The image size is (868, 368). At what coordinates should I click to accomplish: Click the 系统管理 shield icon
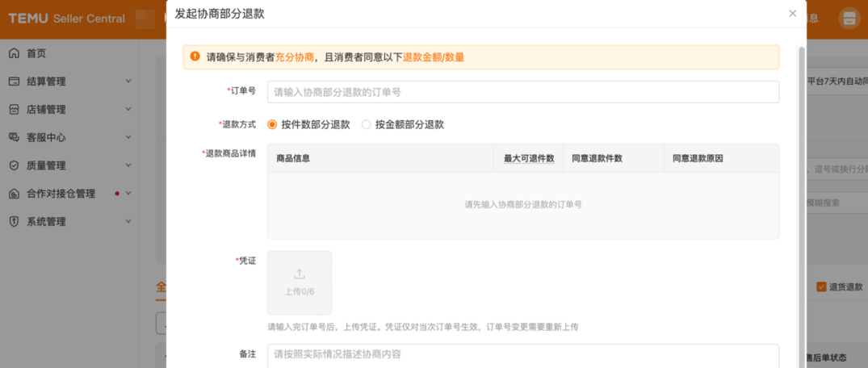tap(14, 222)
